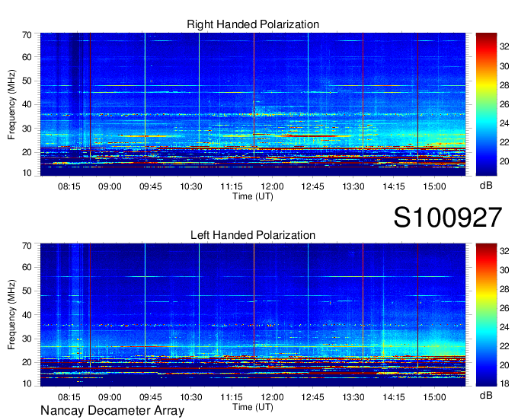Click the 13:30 tick on Left Handed time axis

click(x=353, y=397)
